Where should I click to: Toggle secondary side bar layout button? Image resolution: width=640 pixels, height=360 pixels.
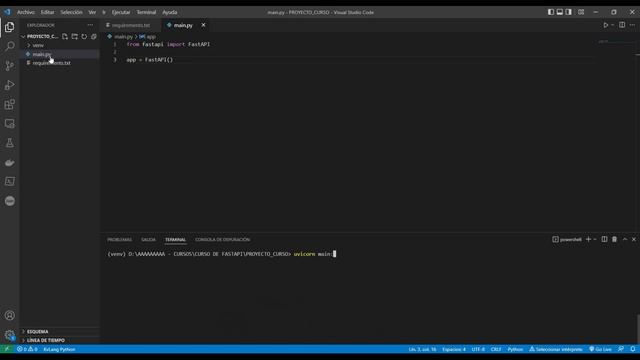(x=569, y=12)
